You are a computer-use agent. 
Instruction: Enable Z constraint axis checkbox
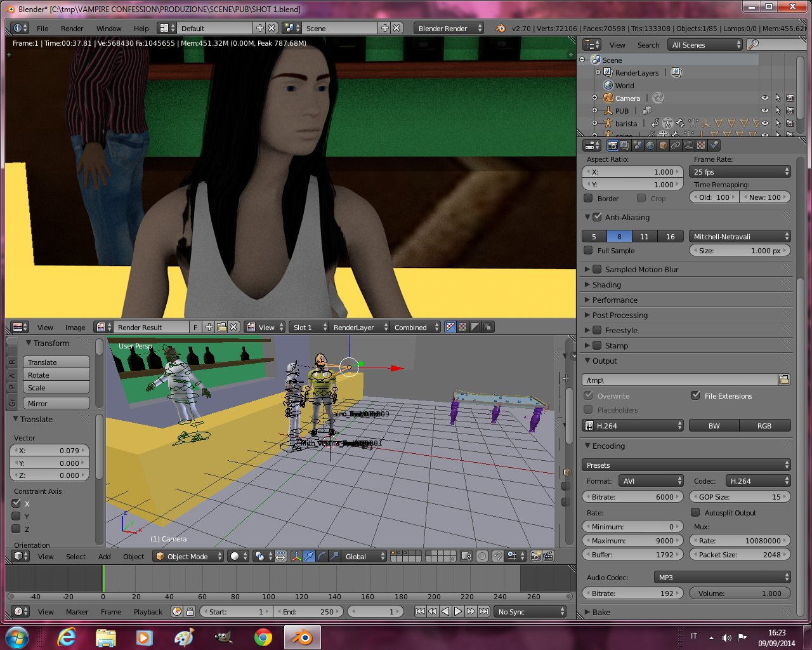click(16, 529)
